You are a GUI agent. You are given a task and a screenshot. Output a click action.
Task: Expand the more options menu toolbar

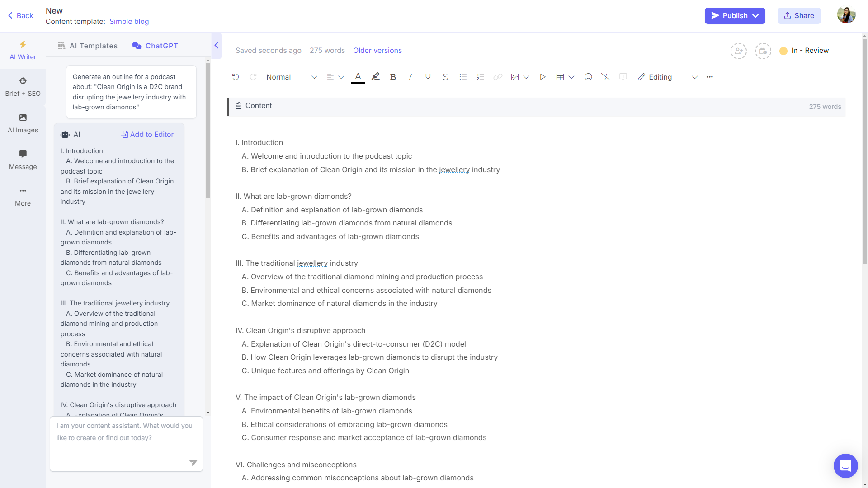tap(709, 77)
